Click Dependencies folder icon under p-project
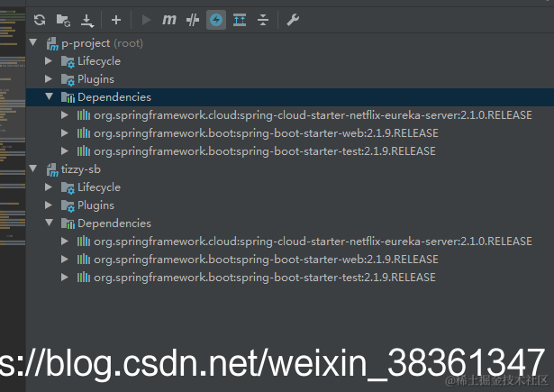 pos(68,97)
